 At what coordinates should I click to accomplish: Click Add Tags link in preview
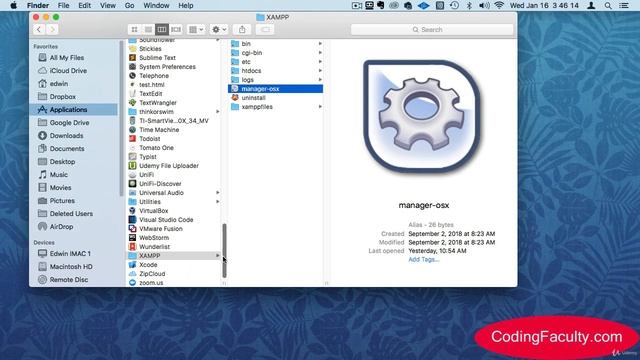[424, 260]
